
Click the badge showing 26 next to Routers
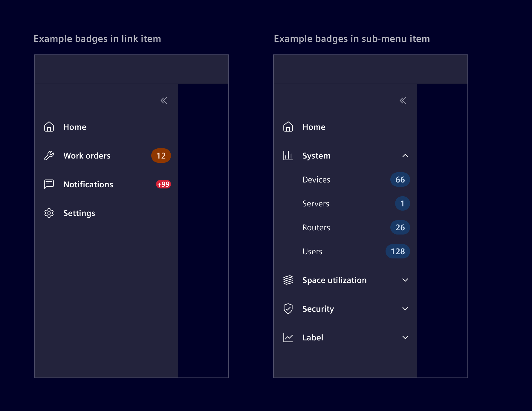[x=400, y=227]
